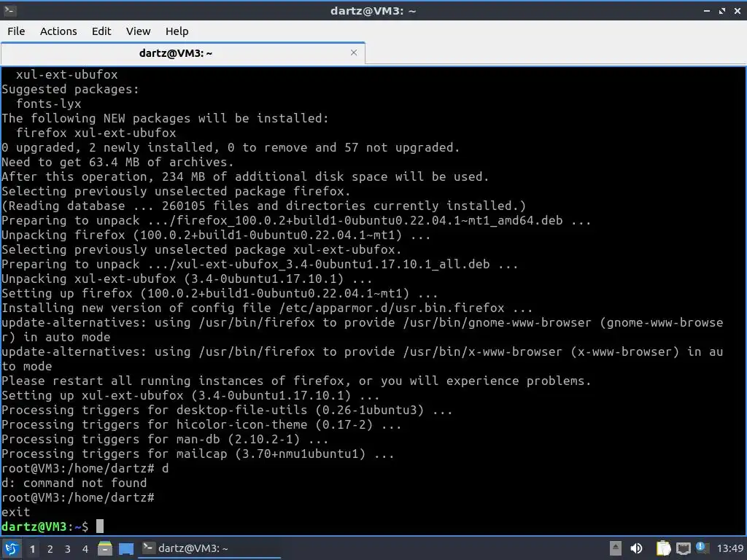Switch to workspace 3
This screenshot has height=560, width=747.
click(68, 549)
